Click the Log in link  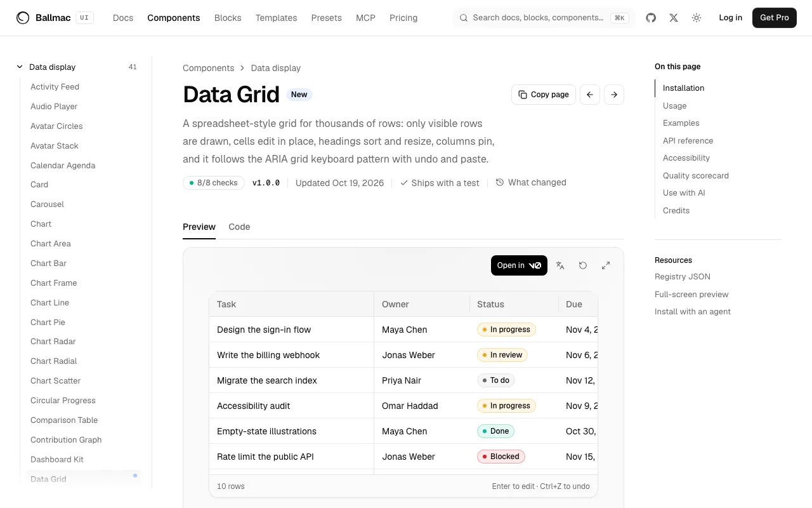click(x=730, y=18)
